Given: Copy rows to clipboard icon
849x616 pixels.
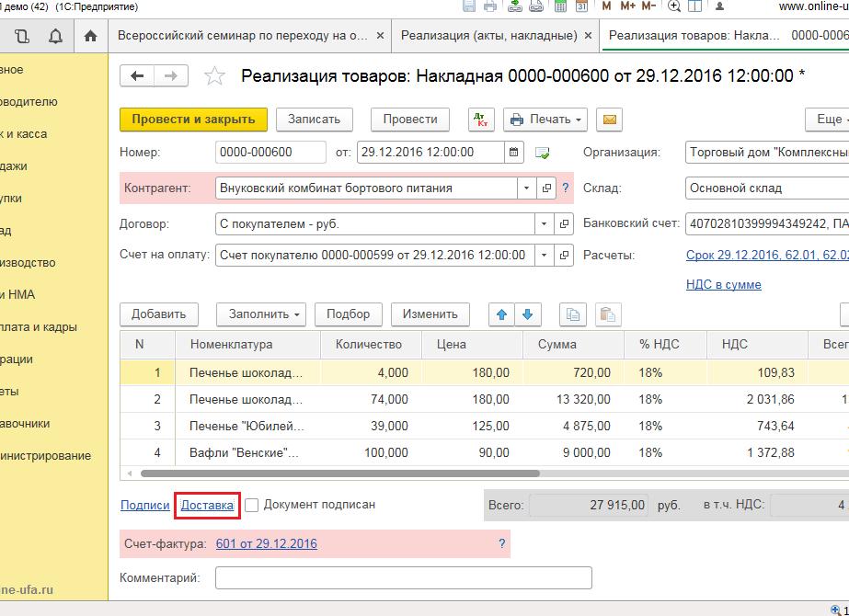Looking at the screenshot, I should coord(572,314).
